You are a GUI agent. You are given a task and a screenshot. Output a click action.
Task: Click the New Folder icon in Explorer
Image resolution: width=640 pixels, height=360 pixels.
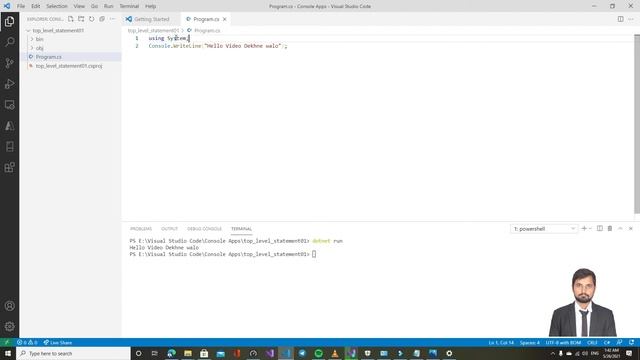(x=81, y=19)
